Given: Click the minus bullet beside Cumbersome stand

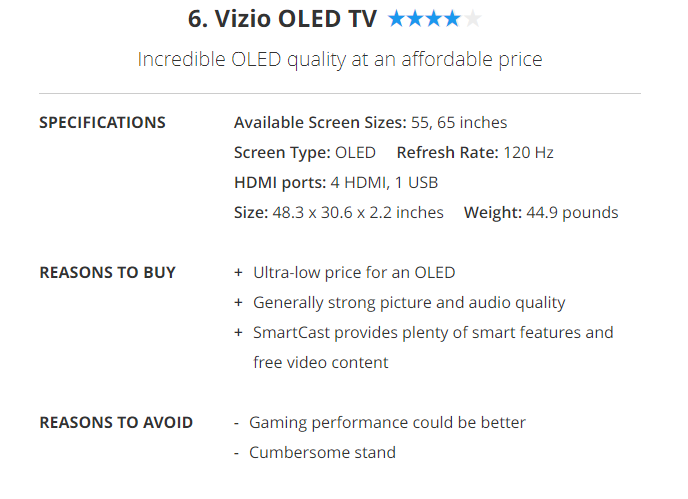Looking at the screenshot, I should pos(237,452).
